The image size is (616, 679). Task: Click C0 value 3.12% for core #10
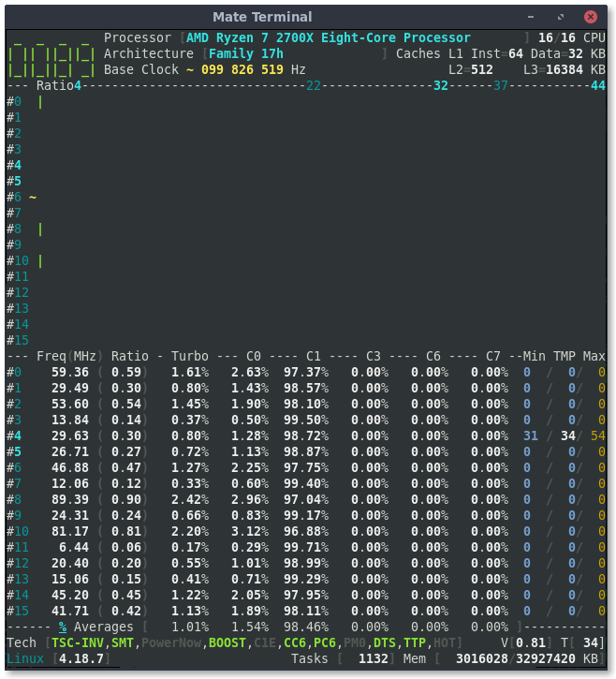pos(250,531)
